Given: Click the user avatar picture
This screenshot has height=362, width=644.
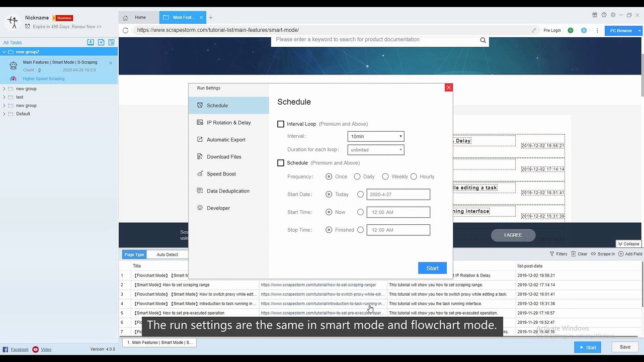Looking at the screenshot, I should (x=12, y=22).
